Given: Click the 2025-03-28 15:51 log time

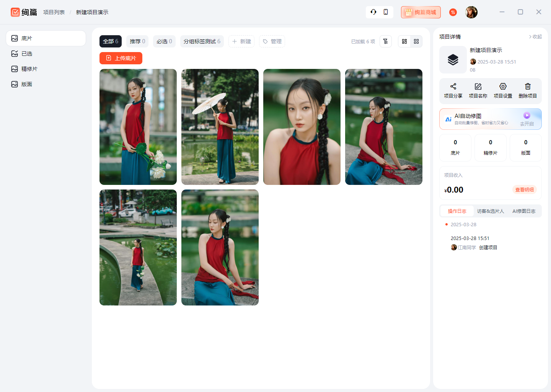Looking at the screenshot, I should click(470, 238).
